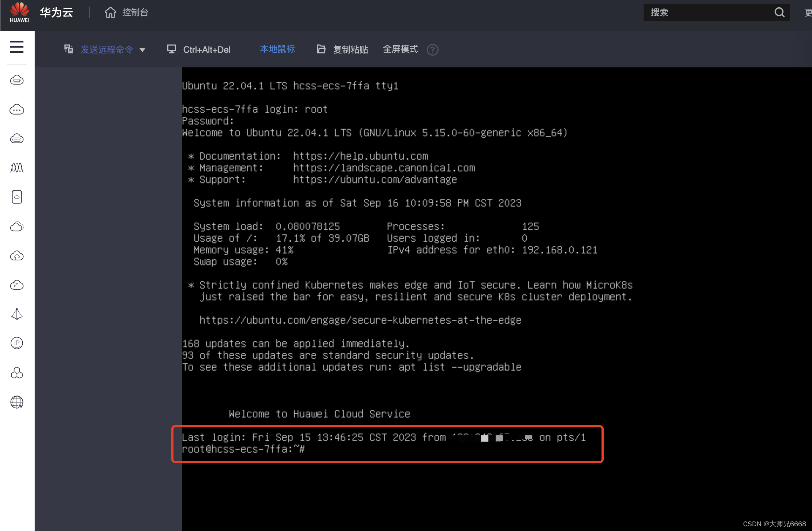812x531 pixels.
Task: Open the IP elastic address sidebar icon
Action: pos(17,343)
